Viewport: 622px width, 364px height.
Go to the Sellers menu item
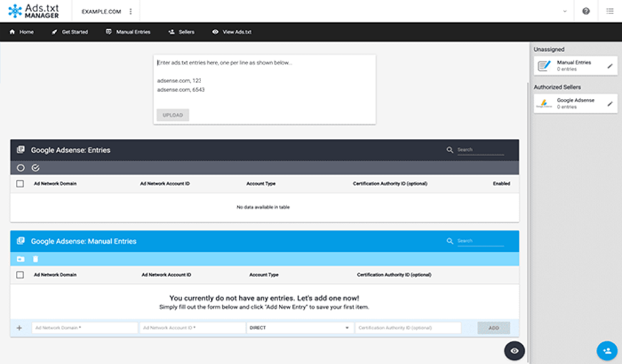pos(181,32)
